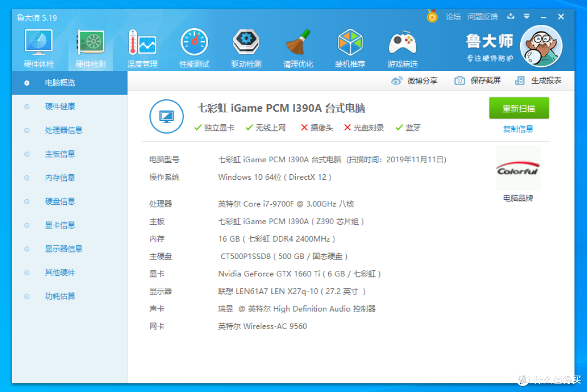Open 温度管理 temperature management
Screen dimensions: 587x392
coord(142,49)
